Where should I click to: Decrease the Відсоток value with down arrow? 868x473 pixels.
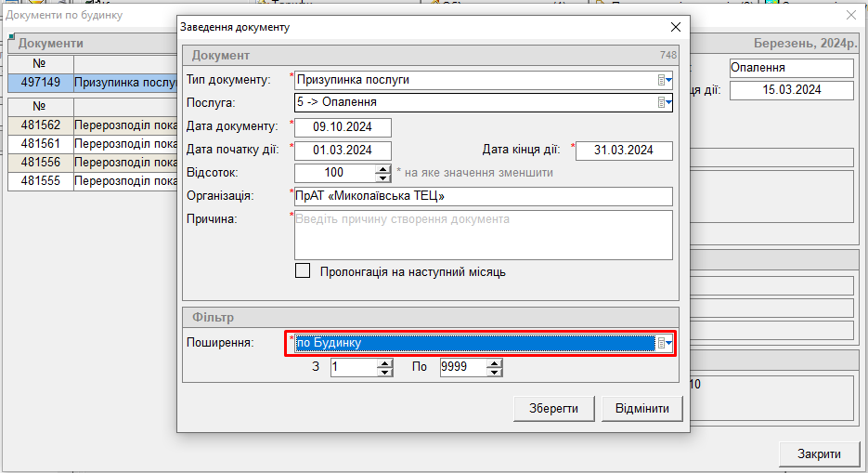click(x=382, y=177)
